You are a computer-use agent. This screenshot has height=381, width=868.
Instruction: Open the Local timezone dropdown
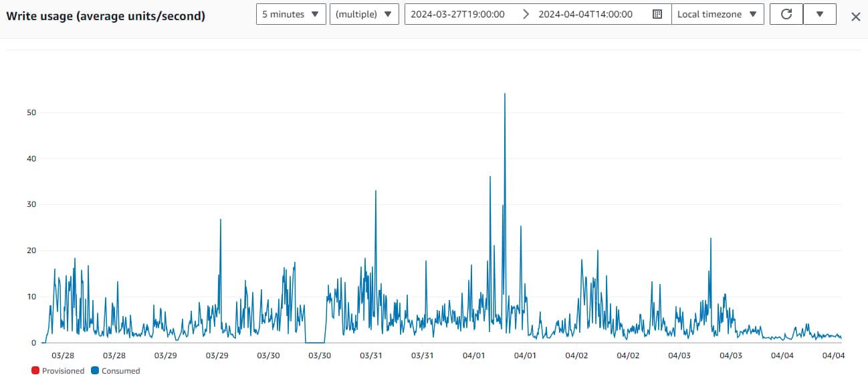pyautogui.click(x=718, y=14)
